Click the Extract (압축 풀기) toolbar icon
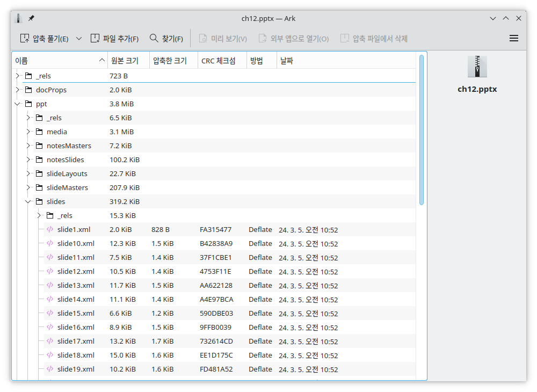537x392 pixels. (25, 38)
